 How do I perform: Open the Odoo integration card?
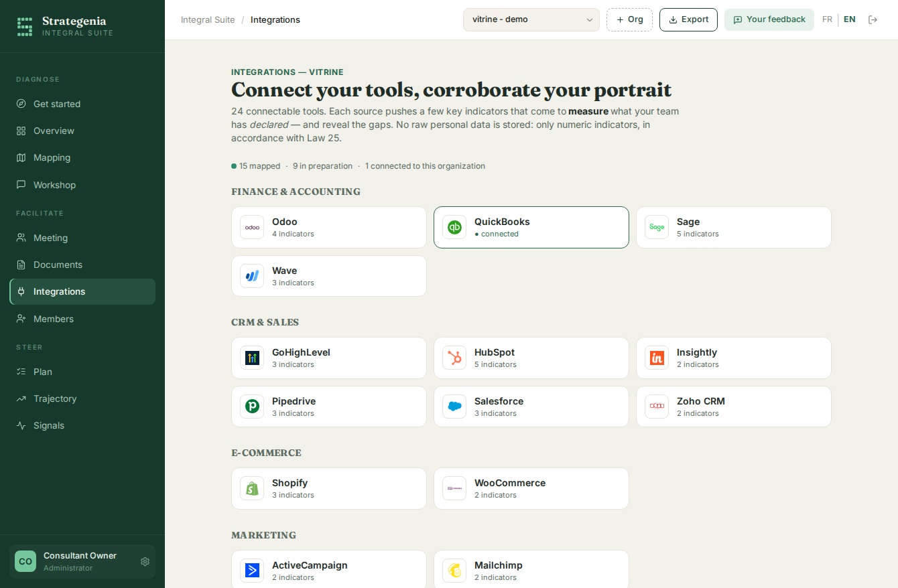pos(329,227)
